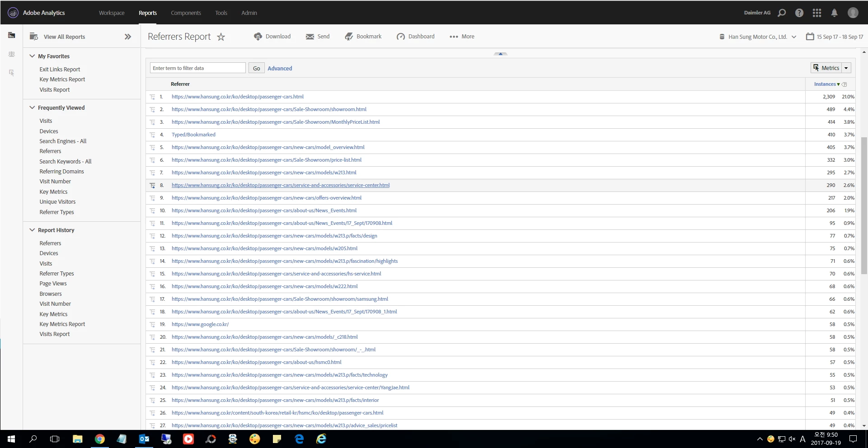Click the Metrics button
This screenshot has height=448, width=868.
tap(826, 68)
